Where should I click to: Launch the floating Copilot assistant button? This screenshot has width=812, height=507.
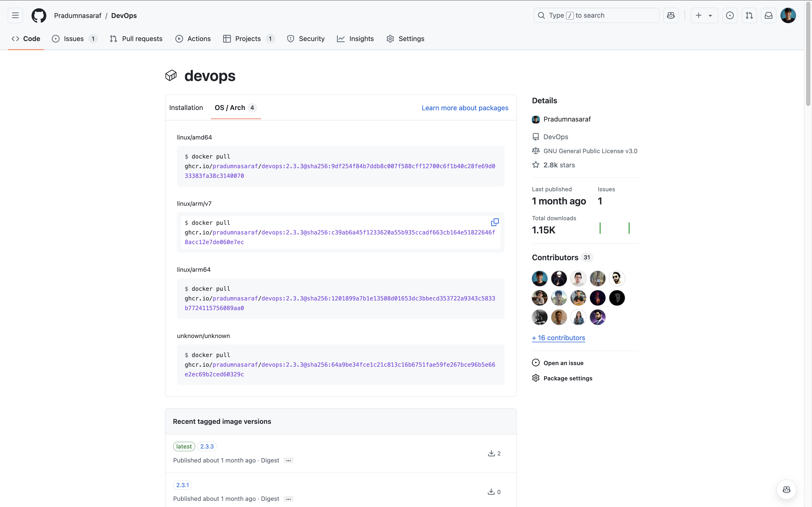click(786, 489)
